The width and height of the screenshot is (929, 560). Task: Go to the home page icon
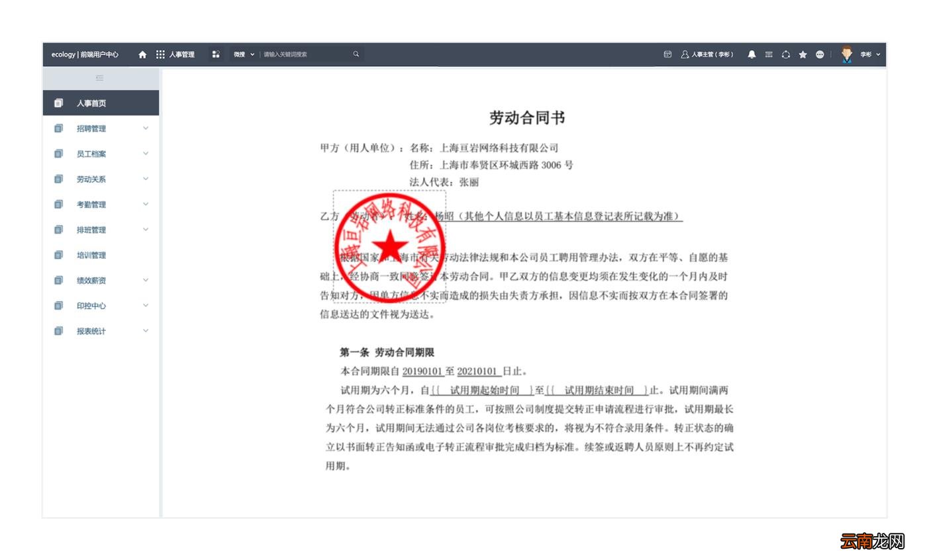click(142, 54)
